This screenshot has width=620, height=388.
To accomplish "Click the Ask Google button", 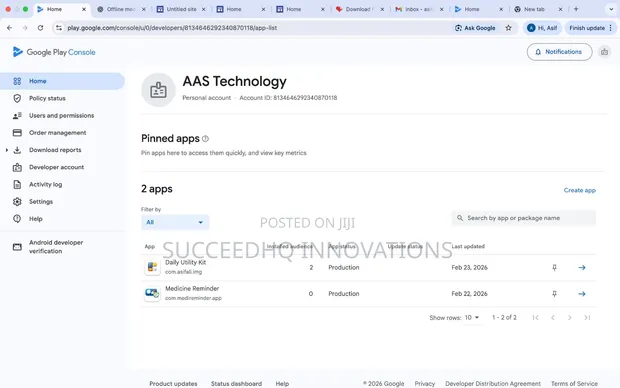I will point(475,28).
